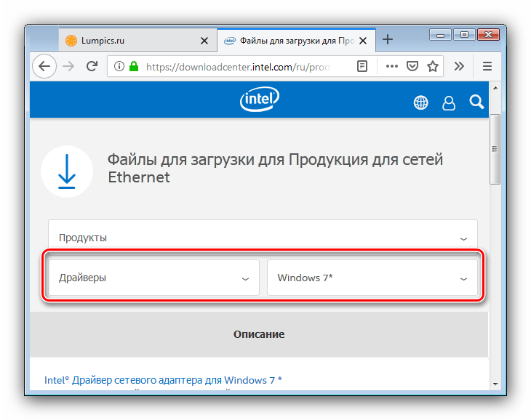Click the scrollbar up arrow

click(x=495, y=88)
